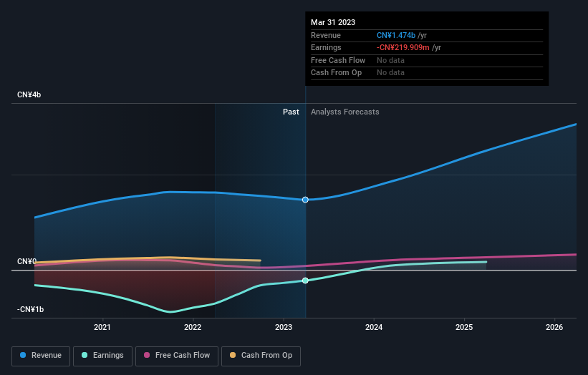Click the CN¥4b y-axis label
Viewport: 588px width, 375px height.
pos(29,94)
